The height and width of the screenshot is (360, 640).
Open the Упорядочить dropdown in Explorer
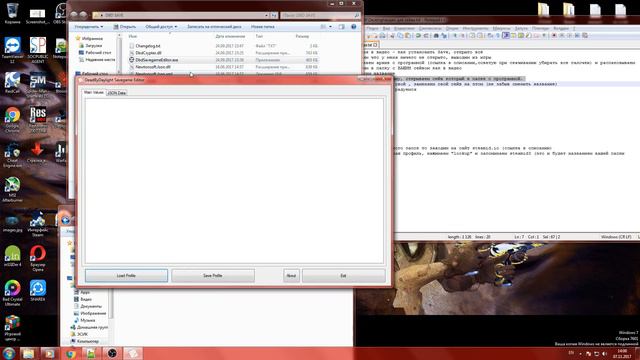89,27
